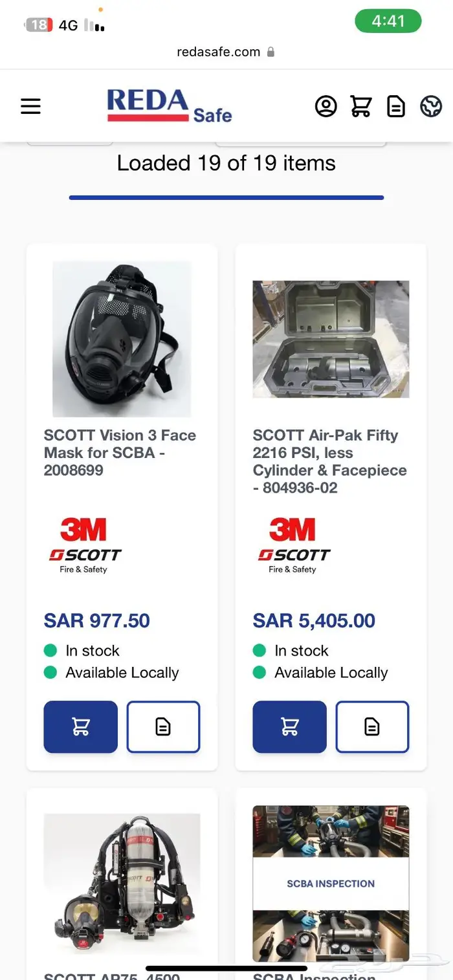Image resolution: width=453 pixels, height=980 pixels.
Task: View the Air-Pak Fifty case image
Action: tap(331, 339)
